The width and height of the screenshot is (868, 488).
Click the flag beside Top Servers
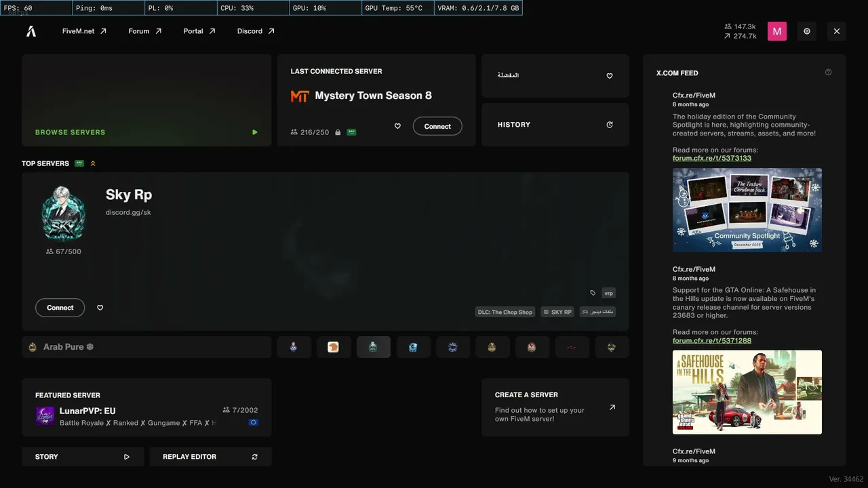[x=79, y=163]
